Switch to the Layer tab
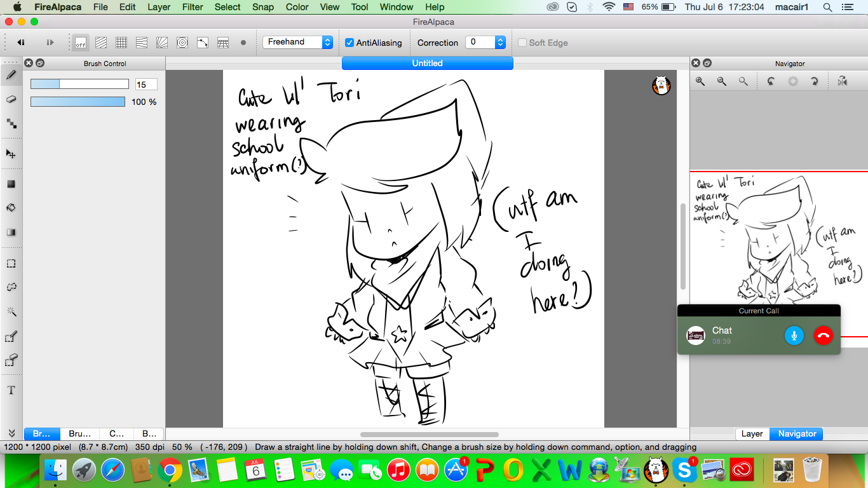The image size is (868, 488). point(752,434)
